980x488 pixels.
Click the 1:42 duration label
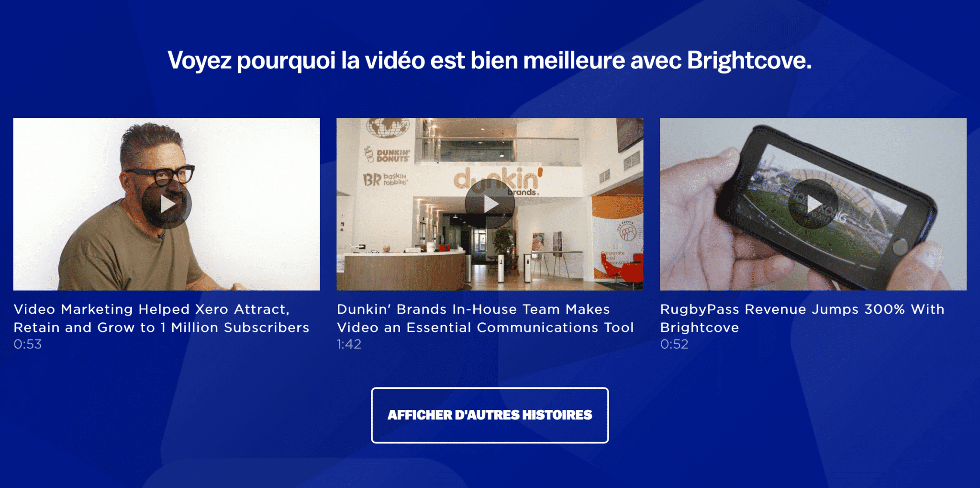349,344
